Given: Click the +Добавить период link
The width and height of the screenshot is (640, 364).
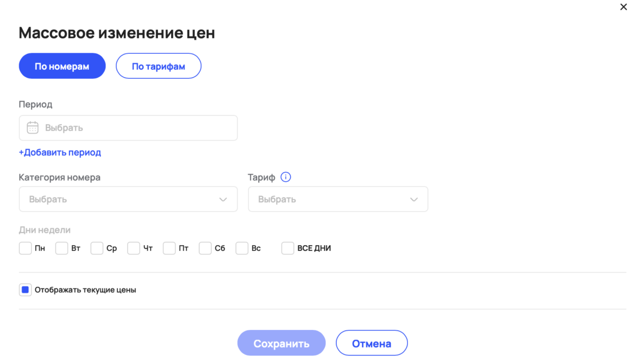Looking at the screenshot, I should pyautogui.click(x=60, y=152).
